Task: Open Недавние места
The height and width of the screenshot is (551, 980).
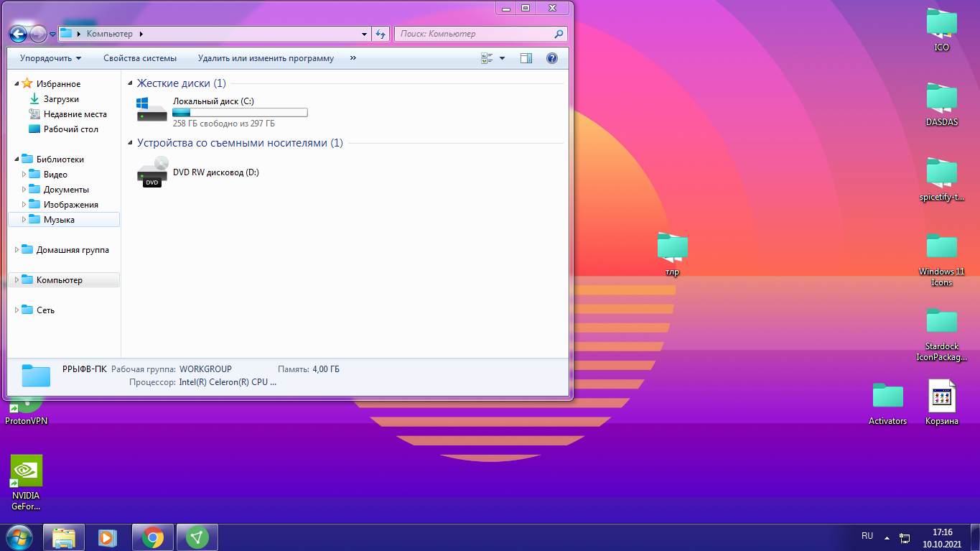Action: click(x=75, y=114)
